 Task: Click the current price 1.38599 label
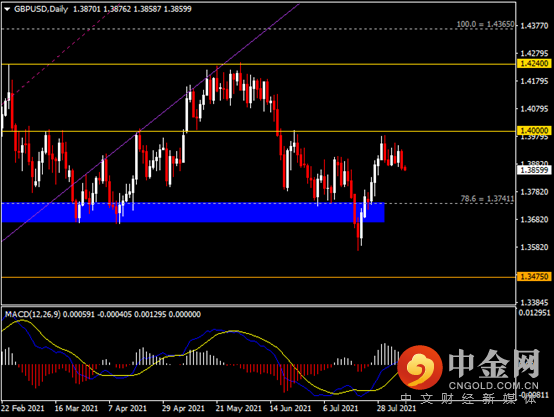[534, 170]
